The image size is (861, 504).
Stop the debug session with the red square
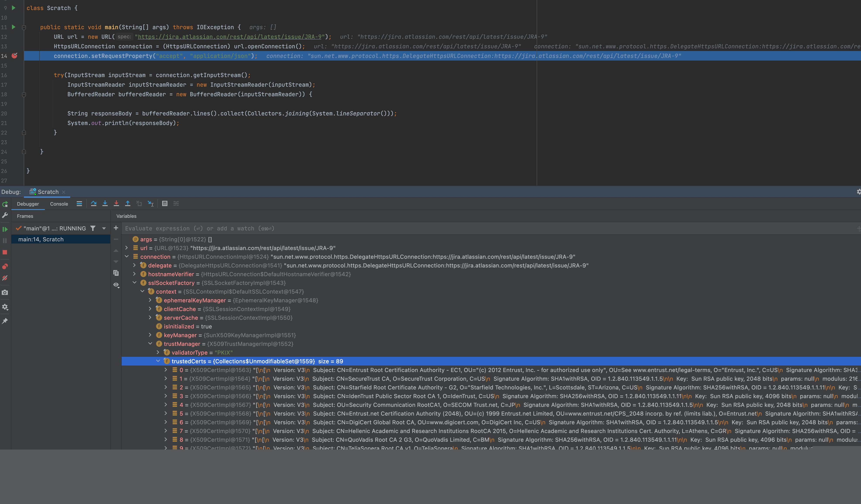point(5,252)
